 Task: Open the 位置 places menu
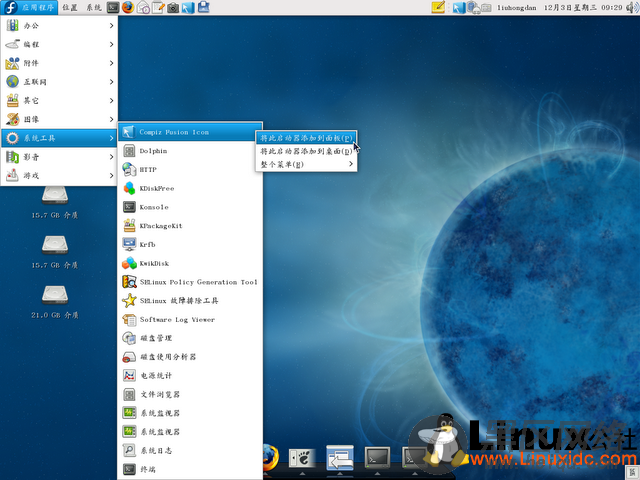click(x=70, y=7)
